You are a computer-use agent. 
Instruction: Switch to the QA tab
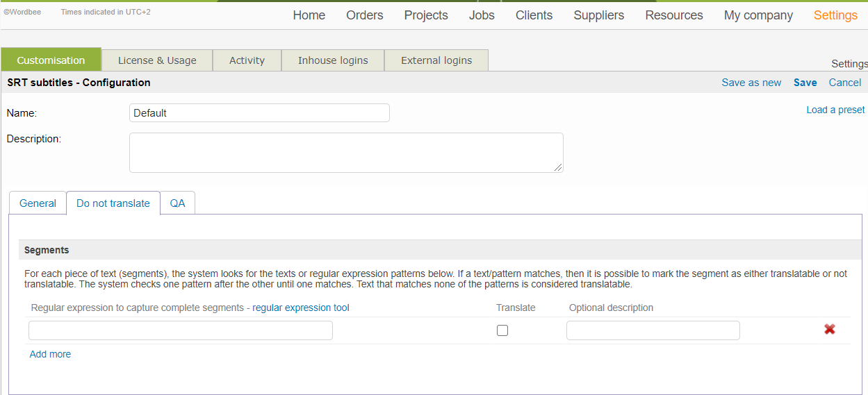click(x=177, y=203)
